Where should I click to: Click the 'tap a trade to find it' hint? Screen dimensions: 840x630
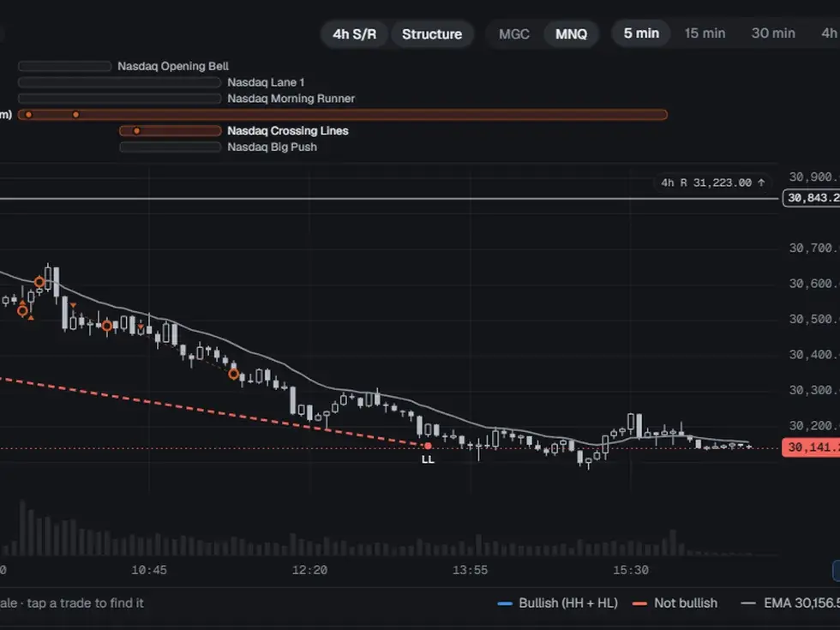[x=85, y=603]
